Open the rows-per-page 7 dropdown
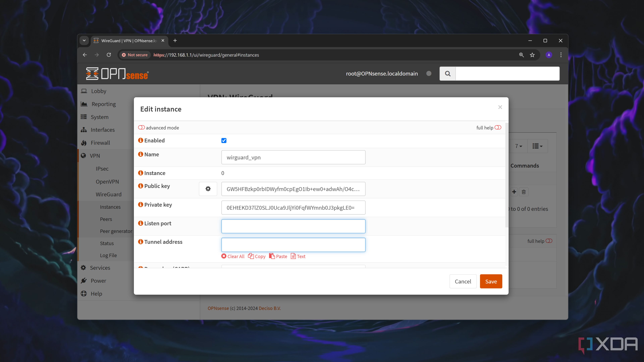This screenshot has width=644, height=362. (x=518, y=146)
